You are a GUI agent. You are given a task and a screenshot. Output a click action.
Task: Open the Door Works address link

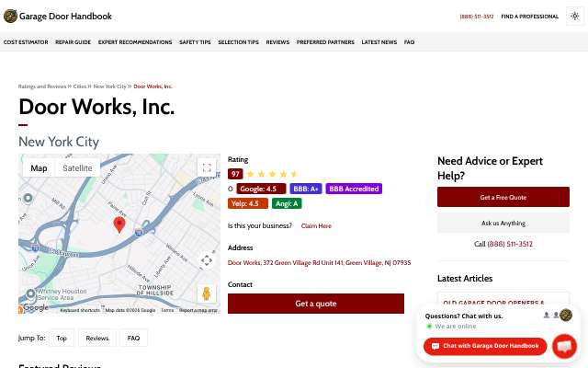[319, 263]
